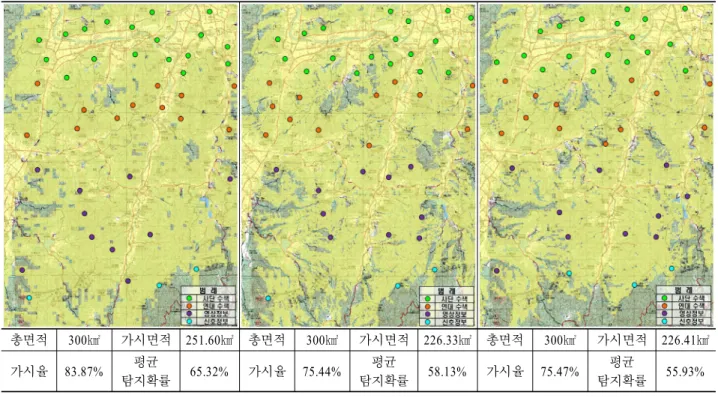Click the 300㎢ value under the middle map
Viewport: 718px width, 398px height.
coord(321,340)
